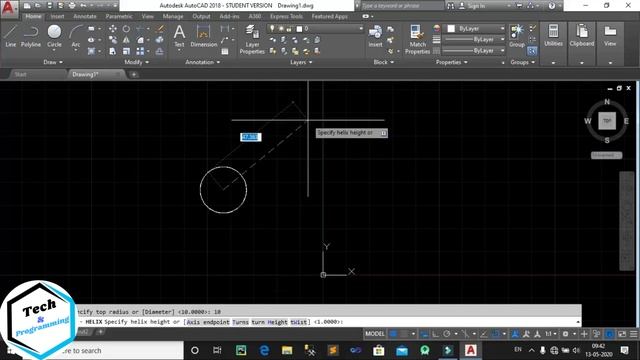640x360 pixels.
Task: Open the Output ribbon tab
Action: tap(201, 16)
